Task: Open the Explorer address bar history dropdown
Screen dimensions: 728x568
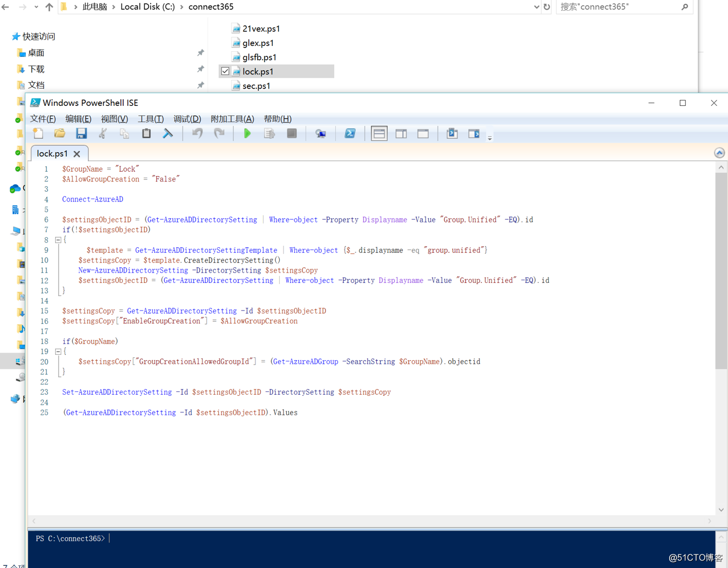Action: (536, 7)
